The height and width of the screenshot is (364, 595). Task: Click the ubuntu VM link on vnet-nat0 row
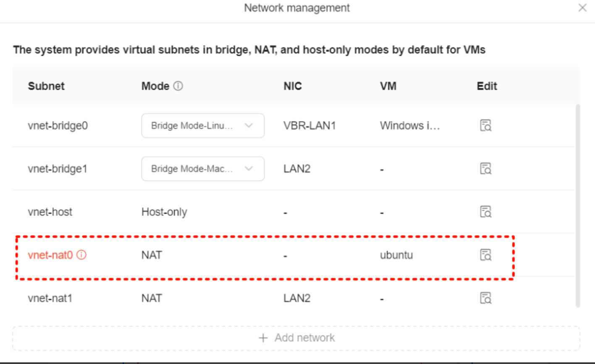click(x=396, y=255)
